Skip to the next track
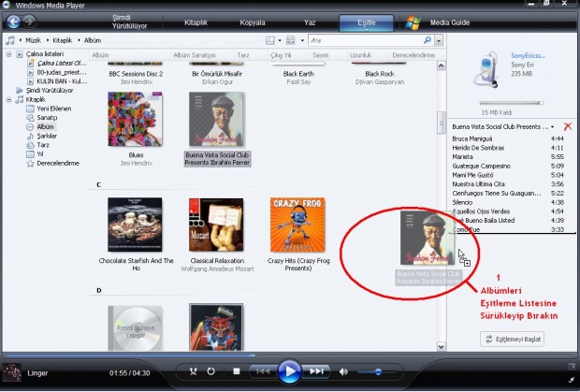 tap(317, 371)
